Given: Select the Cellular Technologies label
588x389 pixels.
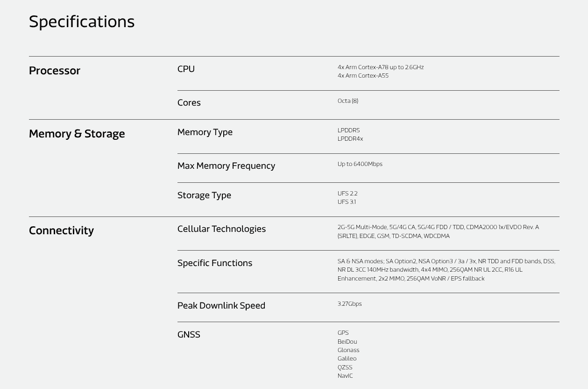Looking at the screenshot, I should tap(221, 229).
